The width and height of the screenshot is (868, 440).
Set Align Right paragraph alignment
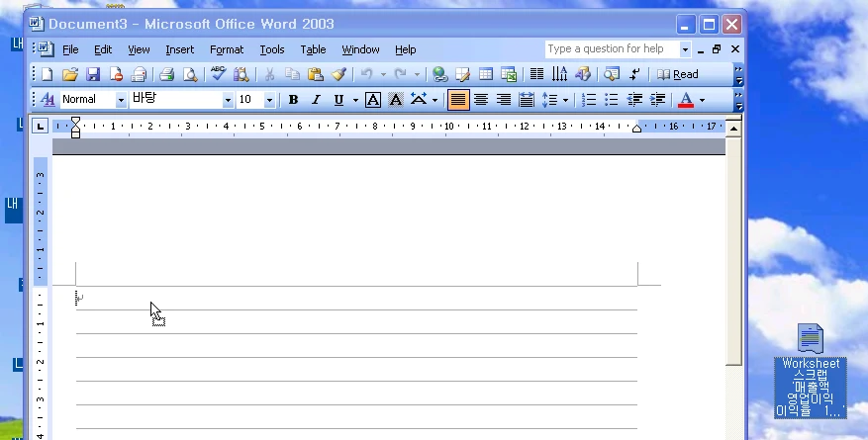503,100
